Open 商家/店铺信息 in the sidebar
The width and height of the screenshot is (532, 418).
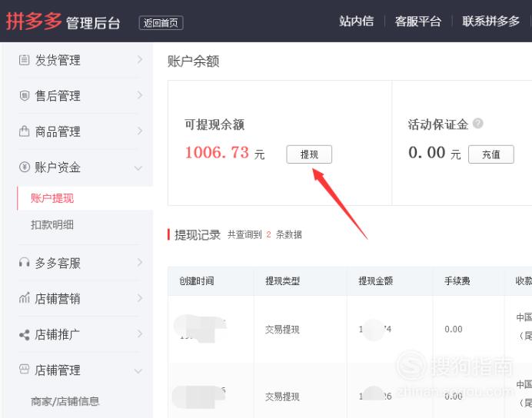point(65,401)
